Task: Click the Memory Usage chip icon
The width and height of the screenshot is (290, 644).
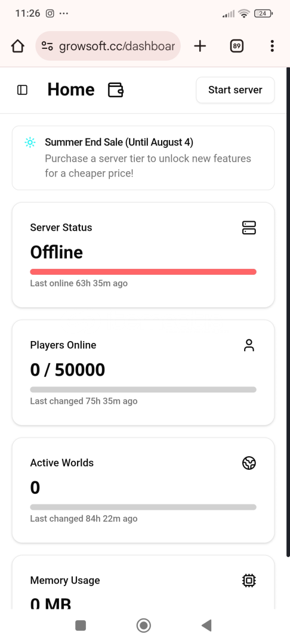Action: [249, 580]
